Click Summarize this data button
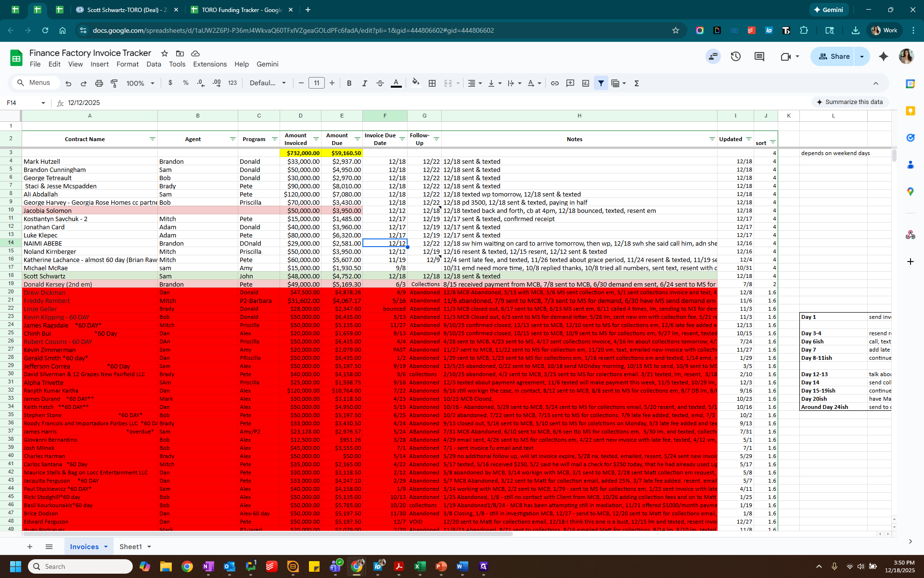924x578 pixels. pos(849,102)
